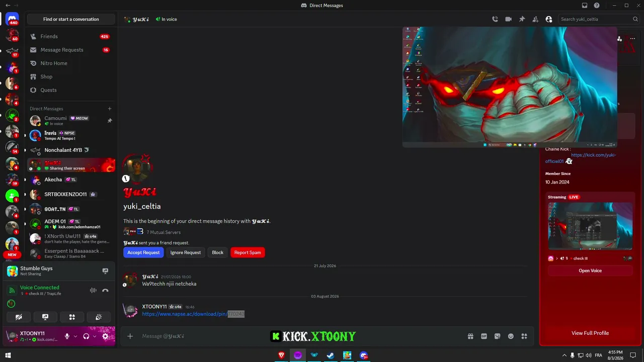Open profile more options ellipsis
Image resolution: width=644 pixels, height=362 pixels.
[632, 39]
